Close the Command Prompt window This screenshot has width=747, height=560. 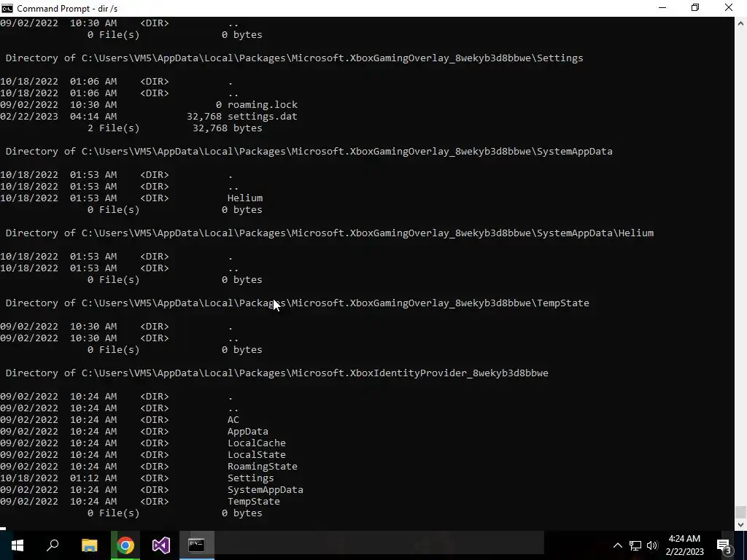click(729, 8)
